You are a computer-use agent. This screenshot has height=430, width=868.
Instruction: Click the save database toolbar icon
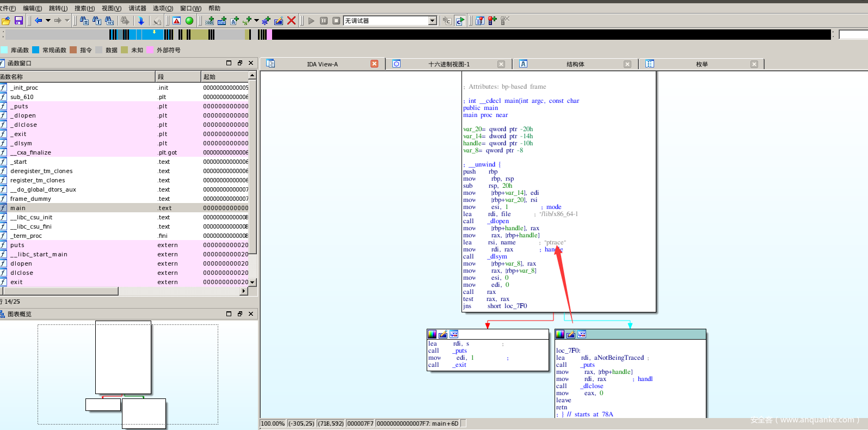pos(19,21)
